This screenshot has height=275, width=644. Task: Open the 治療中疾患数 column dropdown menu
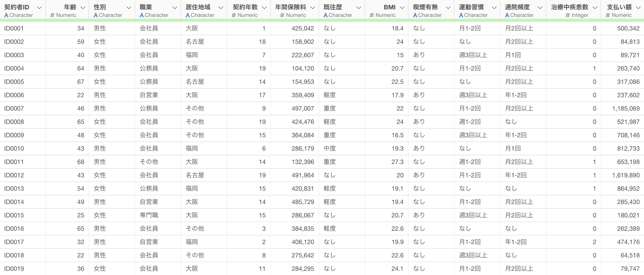(595, 8)
